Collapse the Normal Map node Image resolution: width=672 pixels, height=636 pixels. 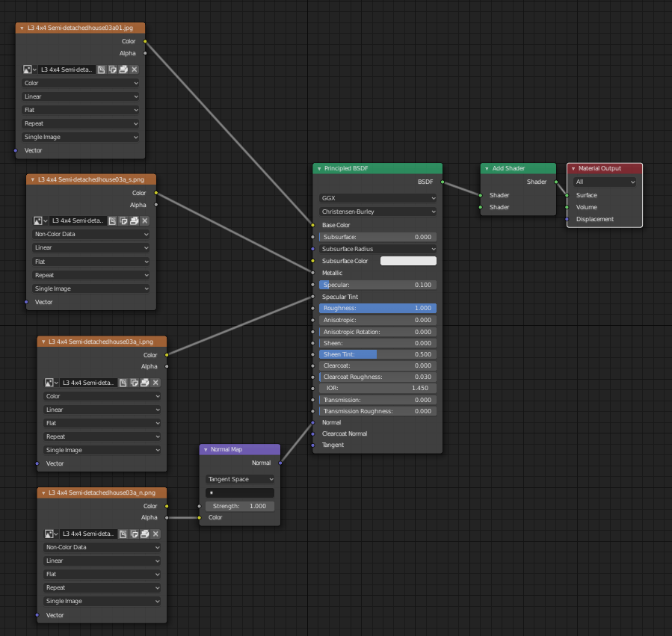point(206,450)
